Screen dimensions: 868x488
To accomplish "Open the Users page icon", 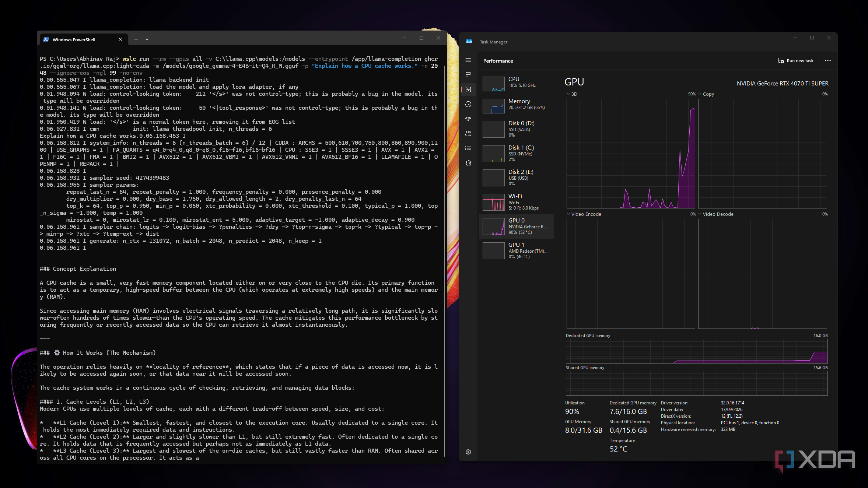I will (x=468, y=134).
